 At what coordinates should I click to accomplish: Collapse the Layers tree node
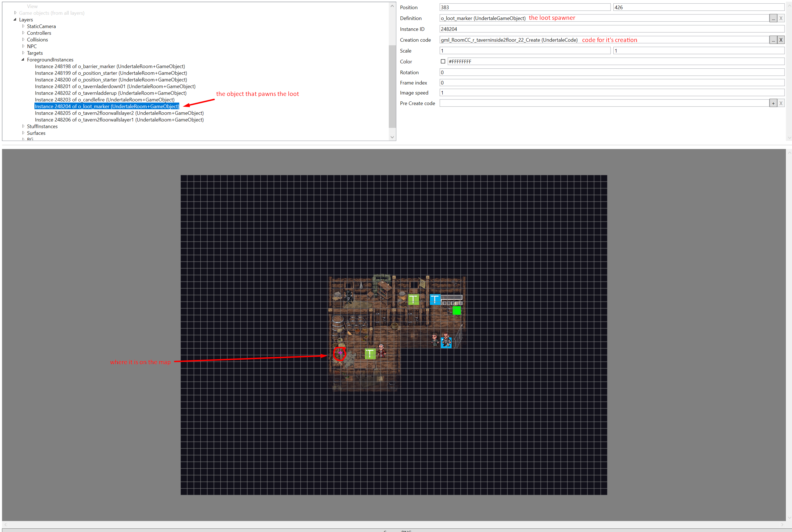(15, 20)
